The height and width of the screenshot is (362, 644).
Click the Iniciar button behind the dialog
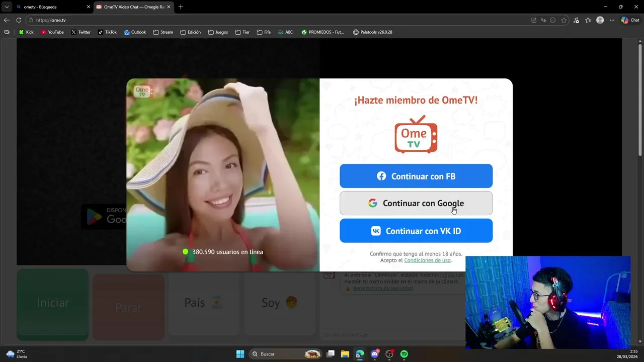click(x=53, y=303)
